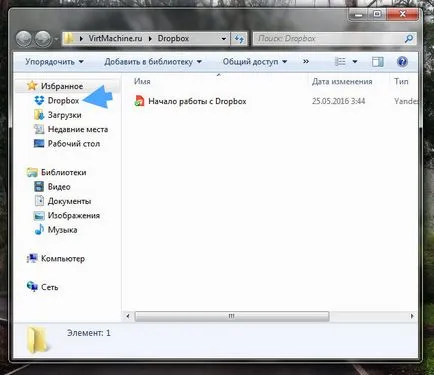Open the Музыка library

(62, 230)
